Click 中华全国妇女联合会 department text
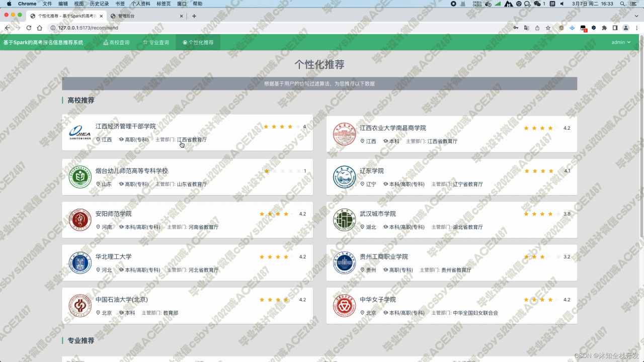Image resolution: width=644 pixels, height=362 pixels. pyautogui.click(x=475, y=313)
